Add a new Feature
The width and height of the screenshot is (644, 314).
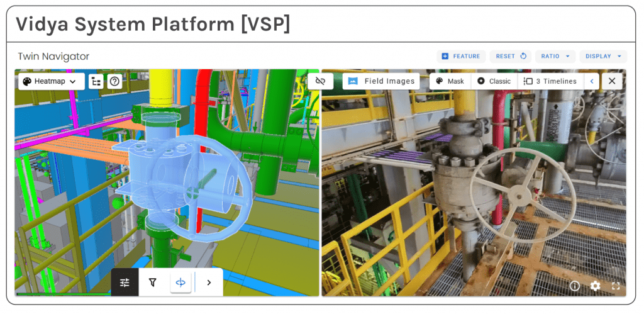pos(461,56)
